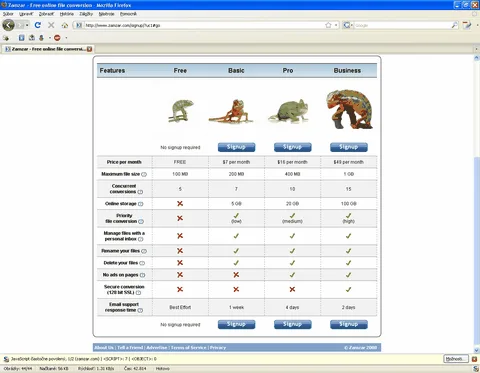This screenshot has height=373, width=480.
Task: Click help icon beside Concurrent conversions
Action: 140,192
